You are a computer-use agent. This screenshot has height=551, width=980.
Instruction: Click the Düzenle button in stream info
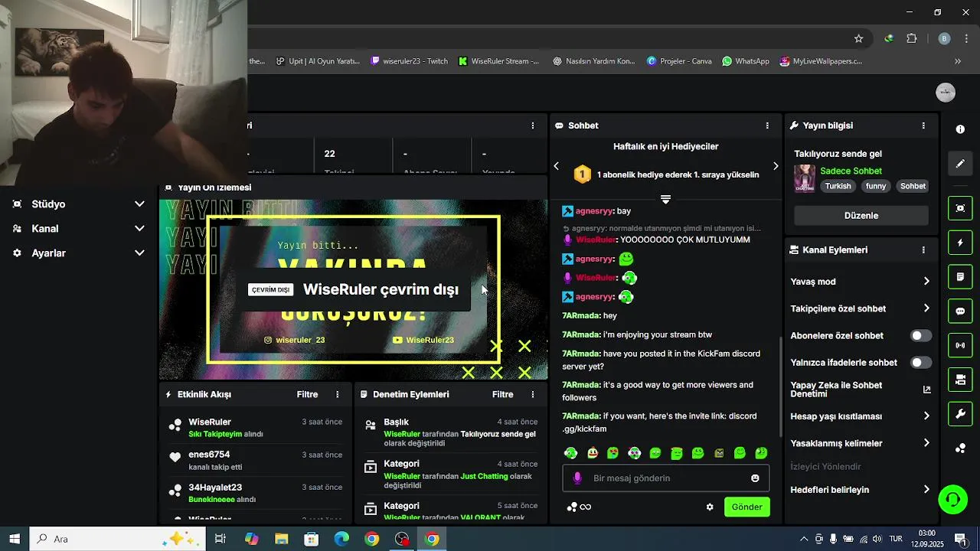(861, 216)
